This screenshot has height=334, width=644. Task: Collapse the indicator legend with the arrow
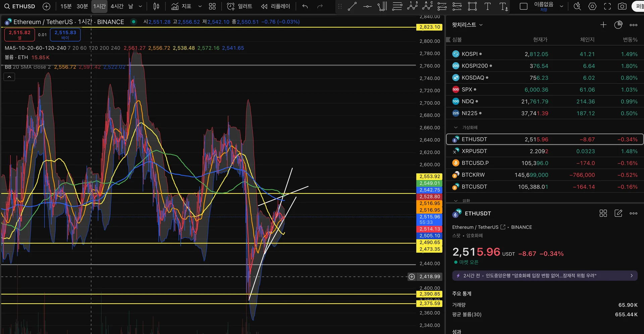point(9,77)
